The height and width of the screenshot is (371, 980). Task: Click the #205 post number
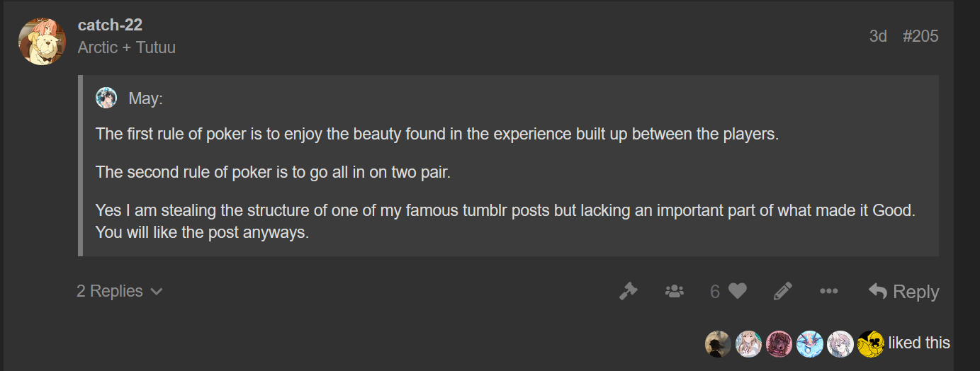coord(920,36)
